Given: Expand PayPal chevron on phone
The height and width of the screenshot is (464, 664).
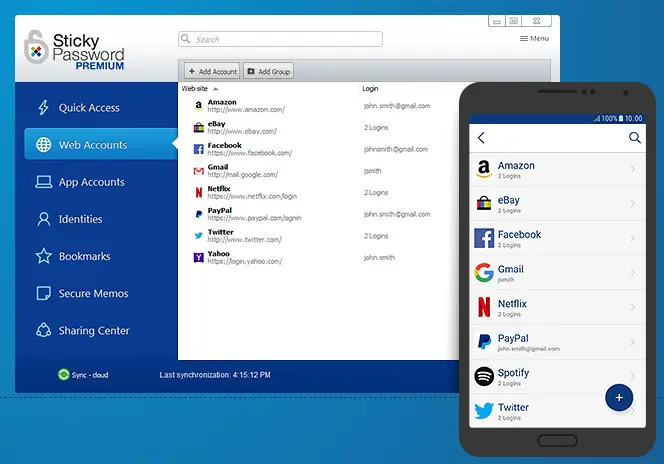Looking at the screenshot, I should click(x=632, y=342).
